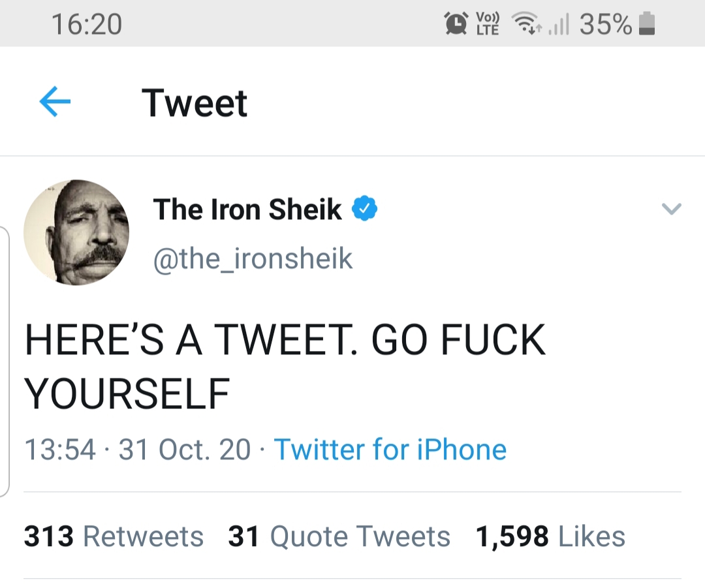View the 31 Quote Tweets

[339, 536]
